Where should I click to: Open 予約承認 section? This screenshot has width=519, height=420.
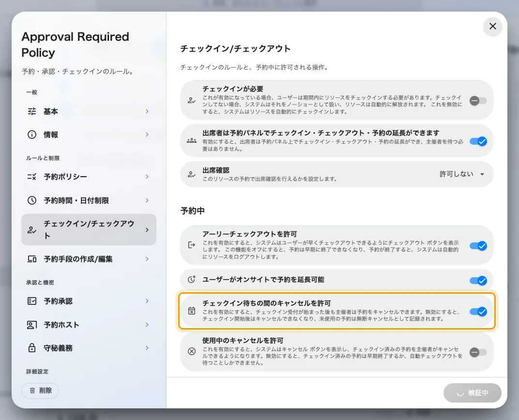[x=89, y=301]
